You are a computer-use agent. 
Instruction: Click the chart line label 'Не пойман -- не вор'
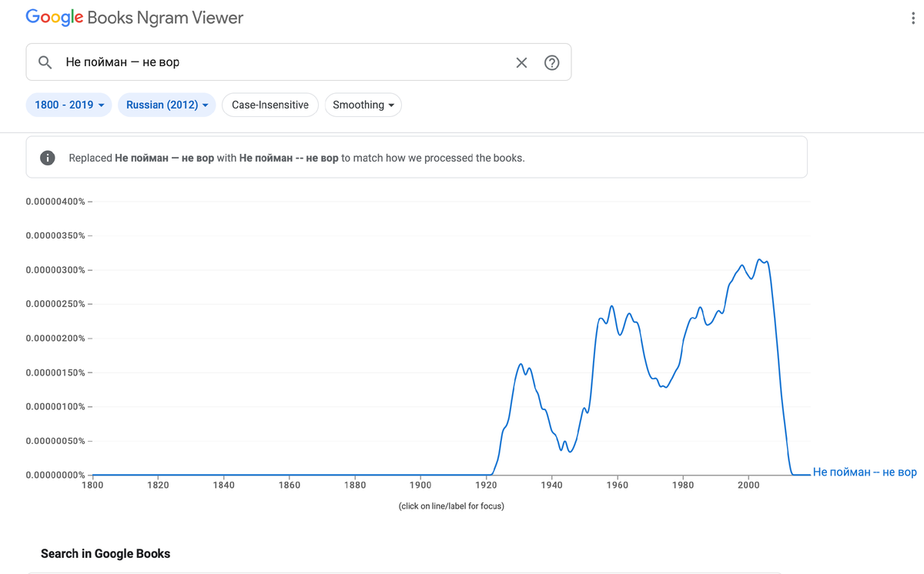coord(865,472)
